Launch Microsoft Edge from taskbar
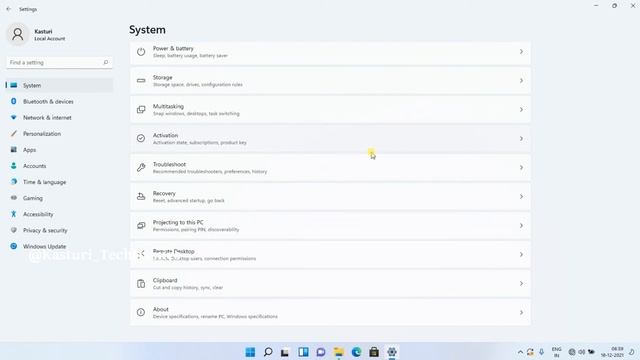 click(x=356, y=352)
